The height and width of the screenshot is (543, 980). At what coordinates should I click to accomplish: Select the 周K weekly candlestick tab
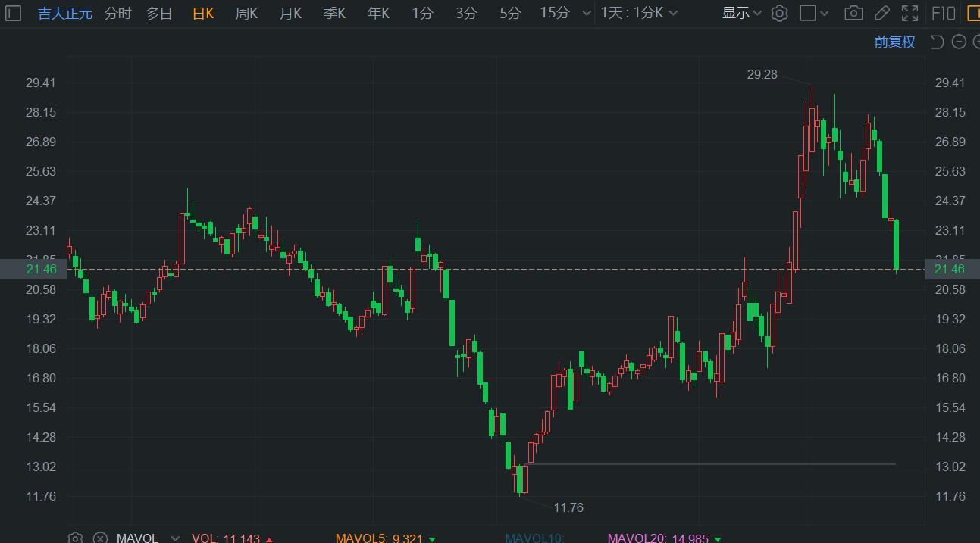click(247, 13)
